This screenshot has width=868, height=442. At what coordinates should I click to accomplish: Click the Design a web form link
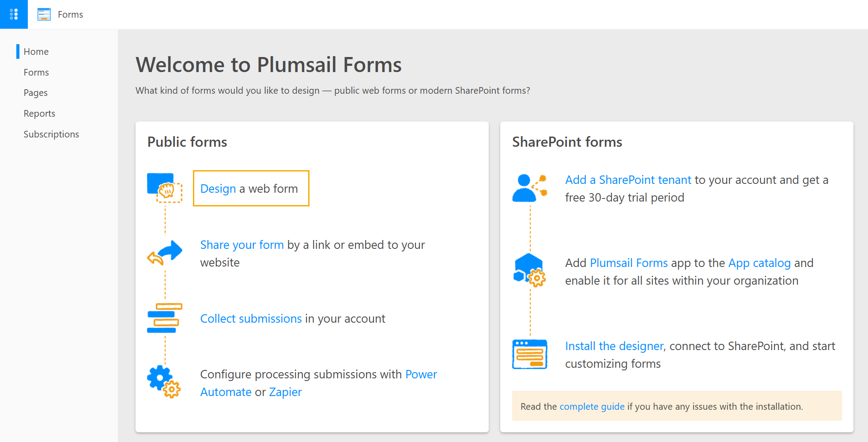tap(218, 189)
